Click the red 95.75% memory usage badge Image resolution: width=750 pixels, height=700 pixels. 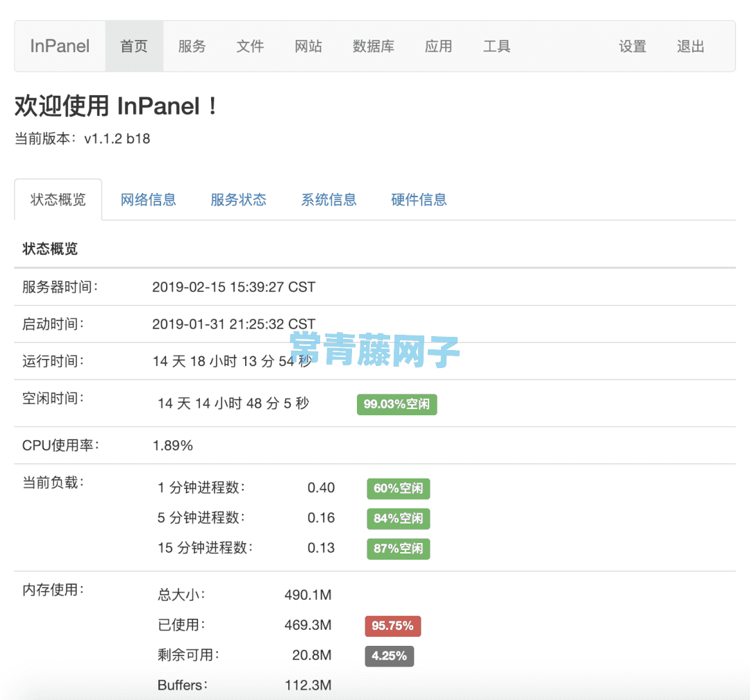tap(392, 626)
